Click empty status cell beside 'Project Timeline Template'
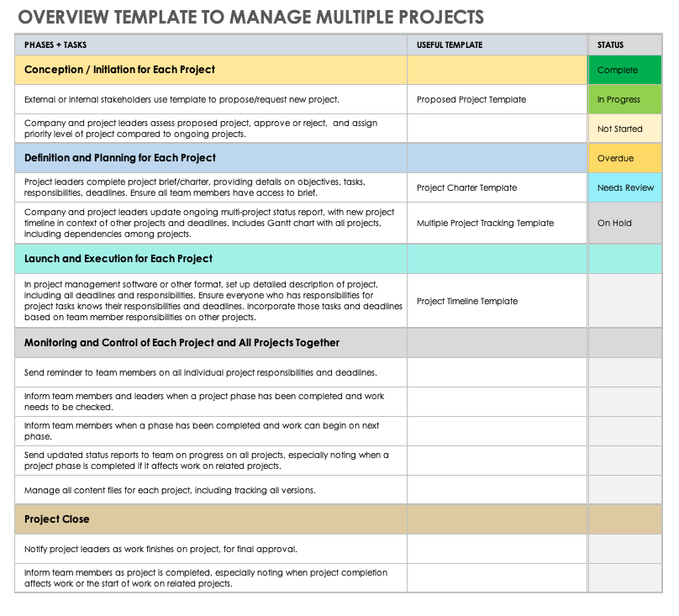This screenshot has height=616, width=679. (x=625, y=301)
